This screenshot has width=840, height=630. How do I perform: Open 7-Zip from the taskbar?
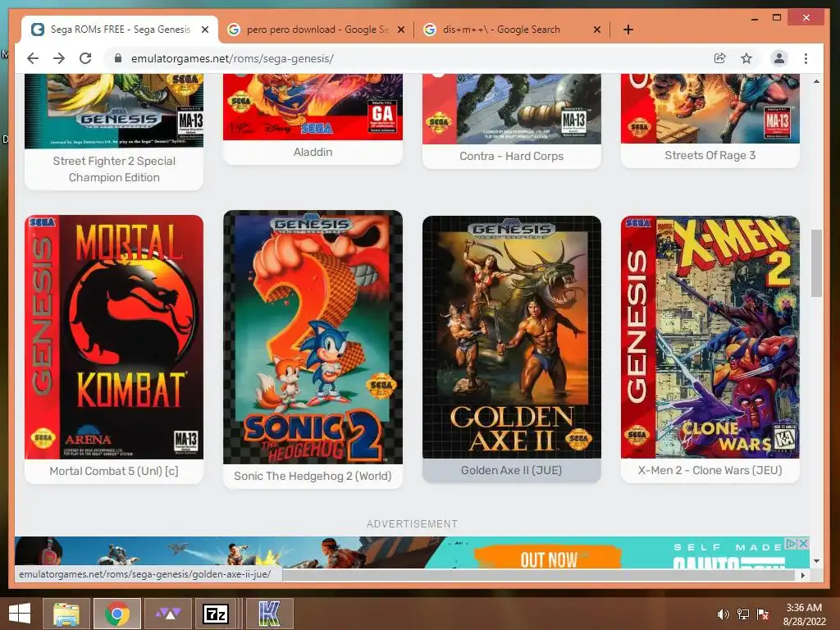(x=217, y=614)
